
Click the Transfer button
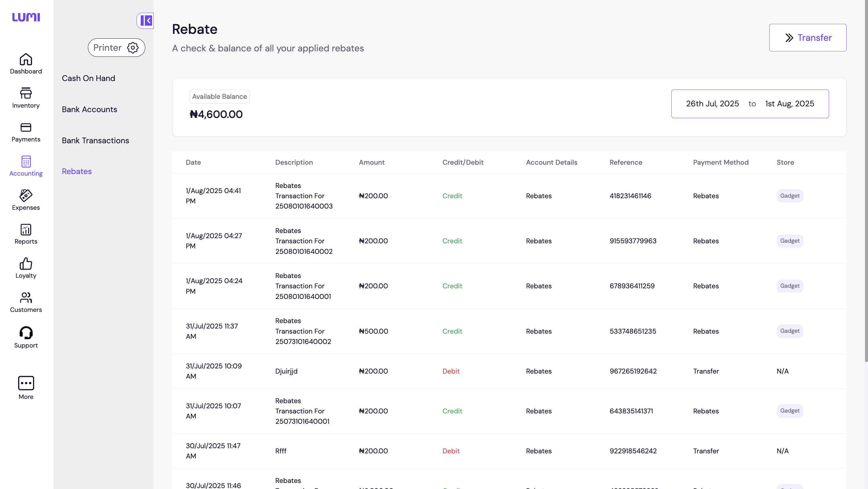click(x=807, y=37)
